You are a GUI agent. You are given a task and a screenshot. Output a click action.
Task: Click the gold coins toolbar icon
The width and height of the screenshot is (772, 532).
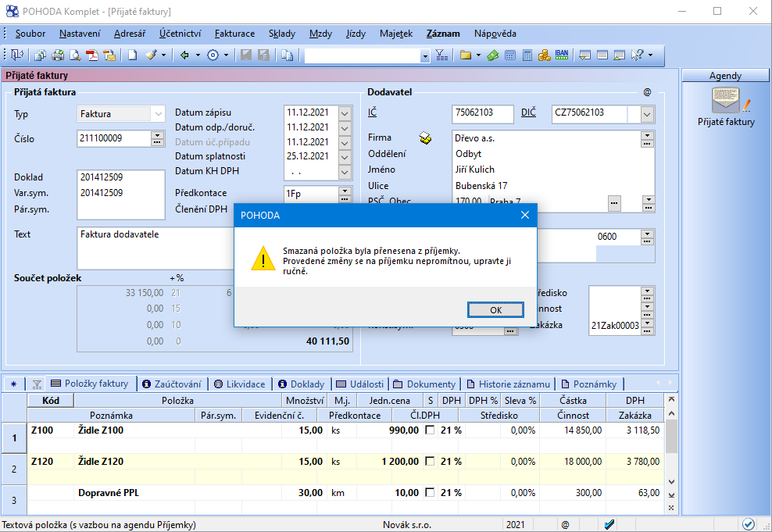pyautogui.click(x=544, y=55)
